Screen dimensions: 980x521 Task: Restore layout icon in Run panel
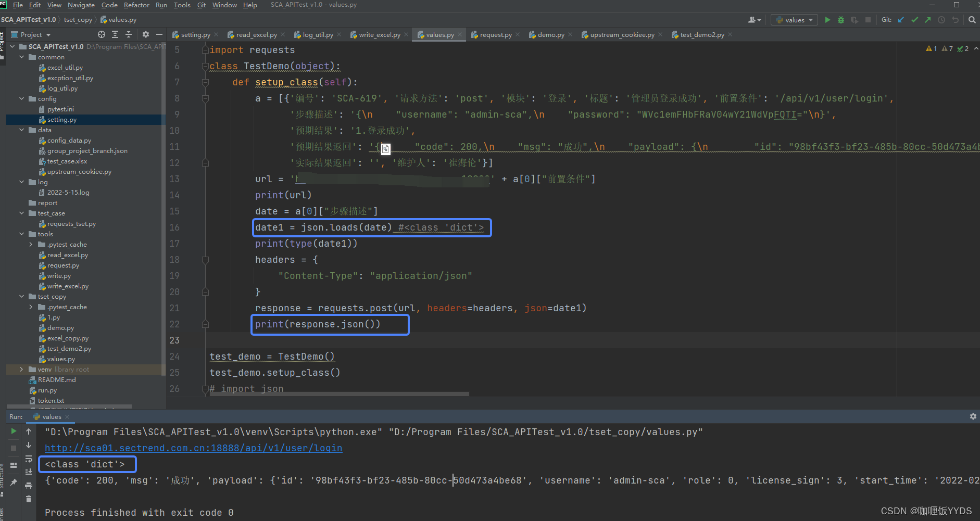[x=14, y=465]
